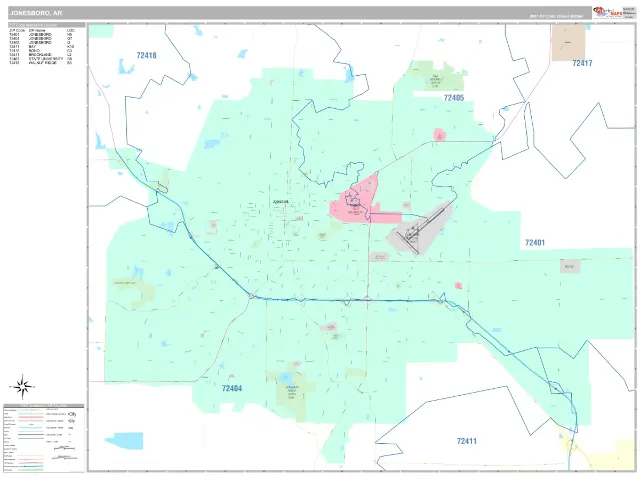
Task: Click the 72416 ZIP code label
Action: 147,55
